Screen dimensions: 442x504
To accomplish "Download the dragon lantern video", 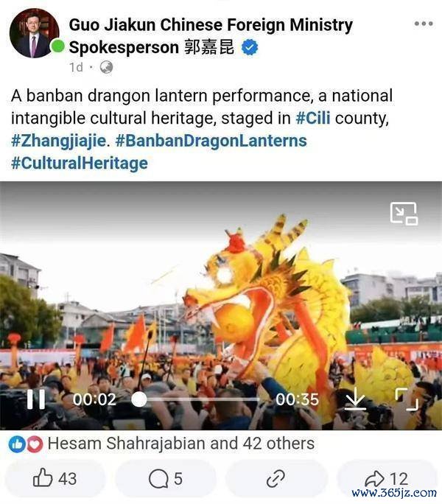I will (x=356, y=399).
